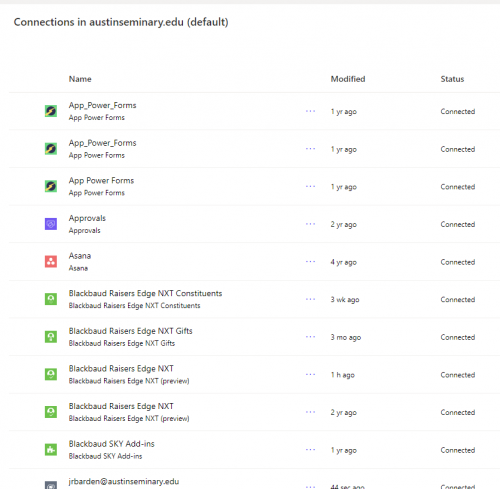Click the '4 yr ago' modified value for Asana
Viewport: 500px width, 489px height.
[344, 262]
